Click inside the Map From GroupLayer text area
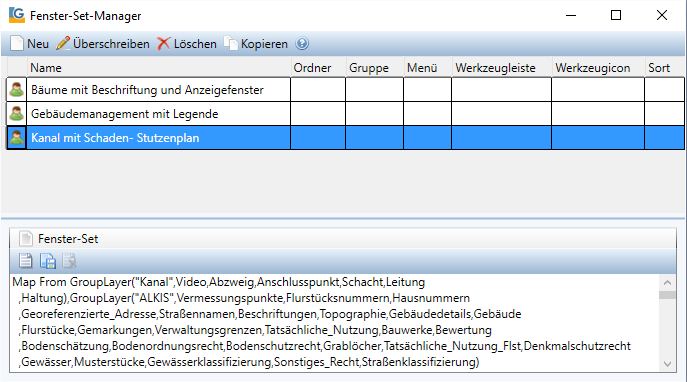Viewport: 687px width, 382px height. [x=335, y=322]
